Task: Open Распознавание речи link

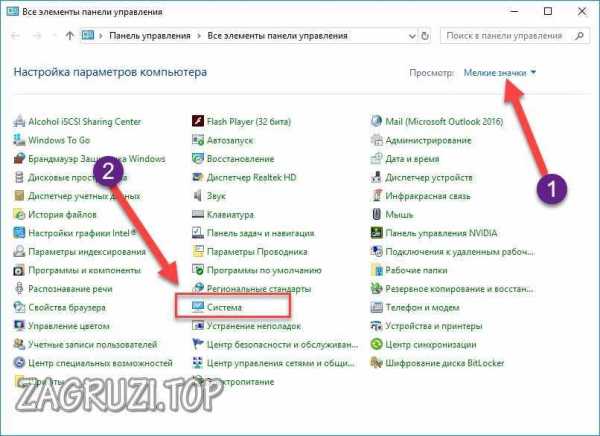Action: pos(70,289)
